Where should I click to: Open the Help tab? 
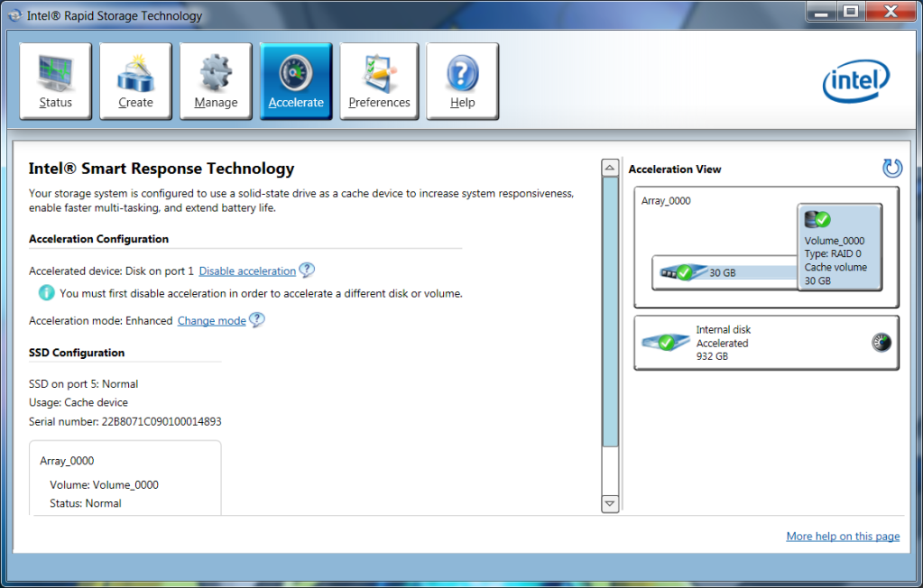[462, 81]
